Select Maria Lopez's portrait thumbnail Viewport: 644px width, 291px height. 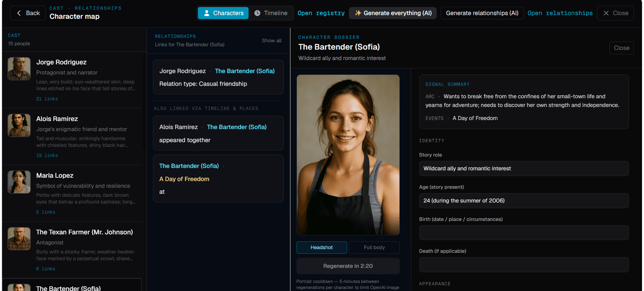(19, 182)
